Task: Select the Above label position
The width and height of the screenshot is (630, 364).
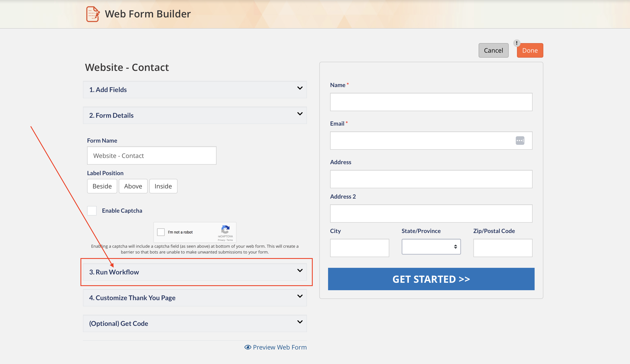Action: 133,186
